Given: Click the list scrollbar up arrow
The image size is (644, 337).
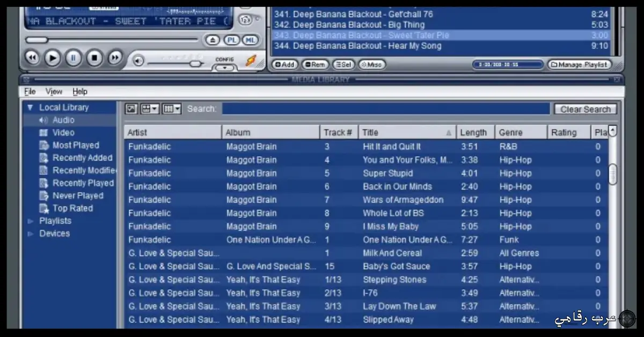Looking at the screenshot, I should tap(613, 130).
